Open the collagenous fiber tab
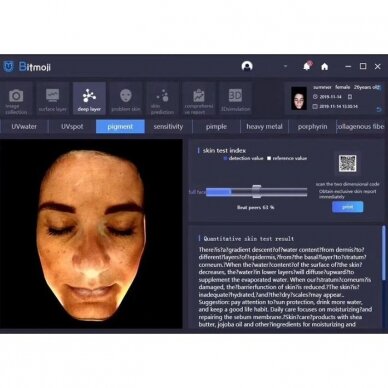The width and height of the screenshot is (388, 388). (x=361, y=127)
